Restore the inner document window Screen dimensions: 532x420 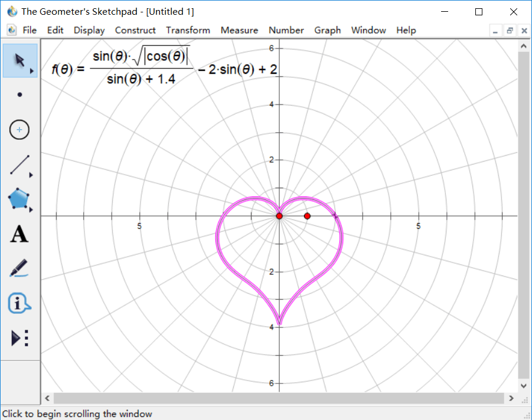click(x=510, y=31)
